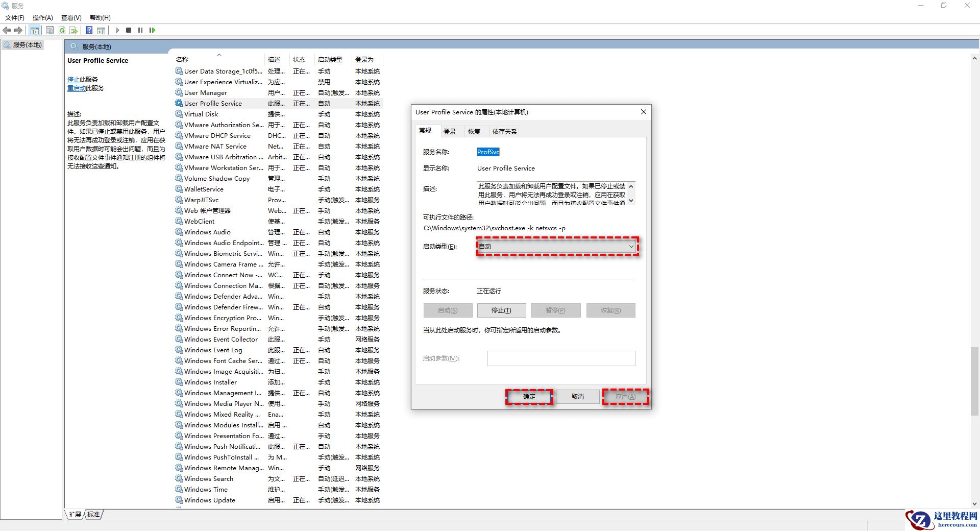Confirm with the 确定 button
Viewport: 980px width, 531px height.
(x=529, y=397)
